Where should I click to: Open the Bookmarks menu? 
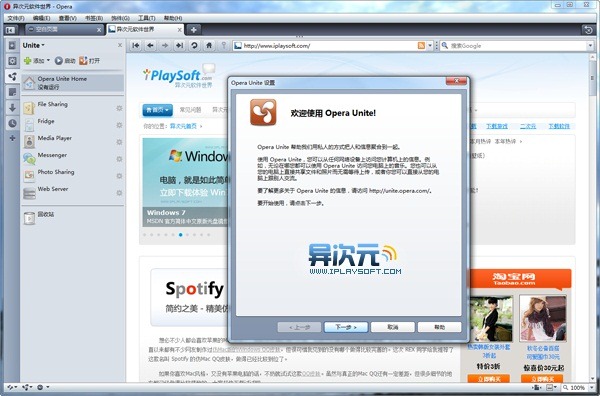[x=94, y=18]
